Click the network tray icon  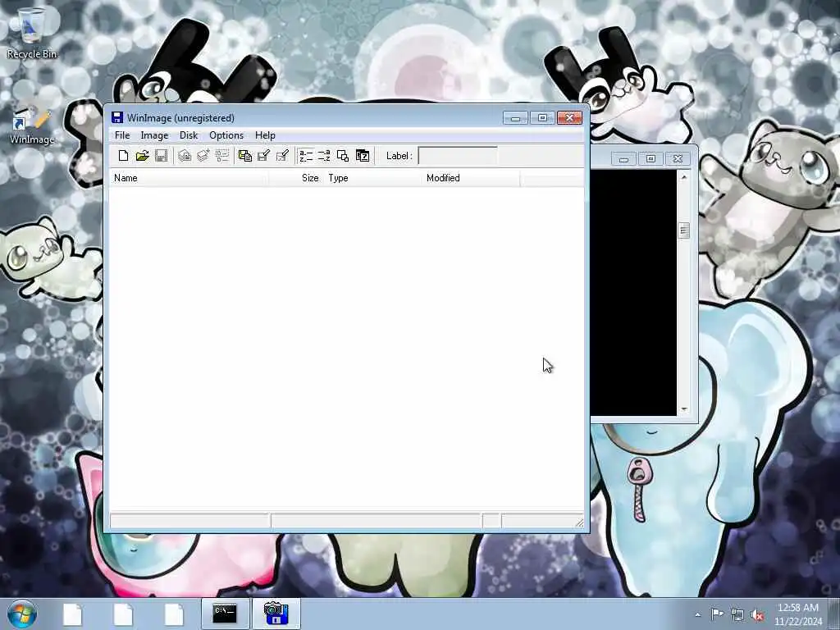point(737,615)
